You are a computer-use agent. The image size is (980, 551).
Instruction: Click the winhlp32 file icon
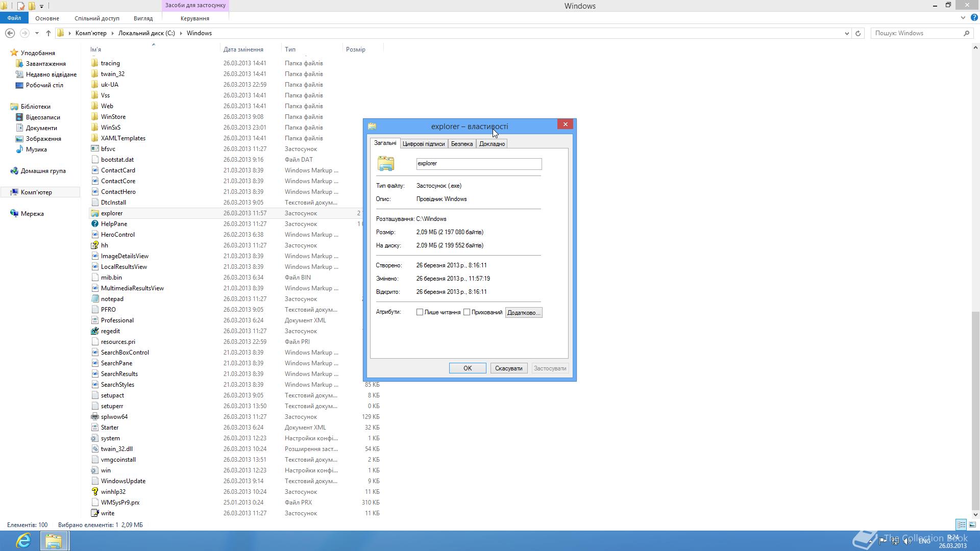pyautogui.click(x=94, y=492)
